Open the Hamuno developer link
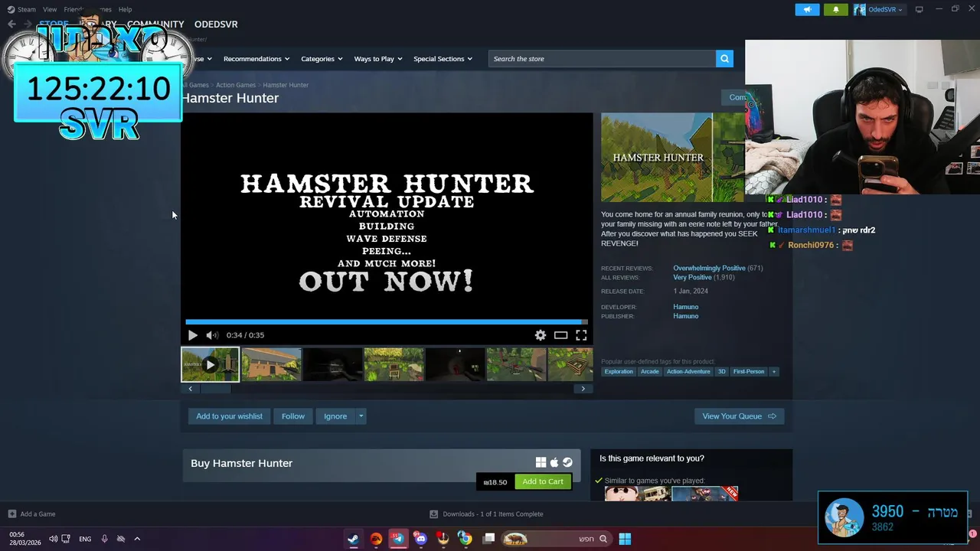This screenshot has height=551, width=980. point(685,307)
